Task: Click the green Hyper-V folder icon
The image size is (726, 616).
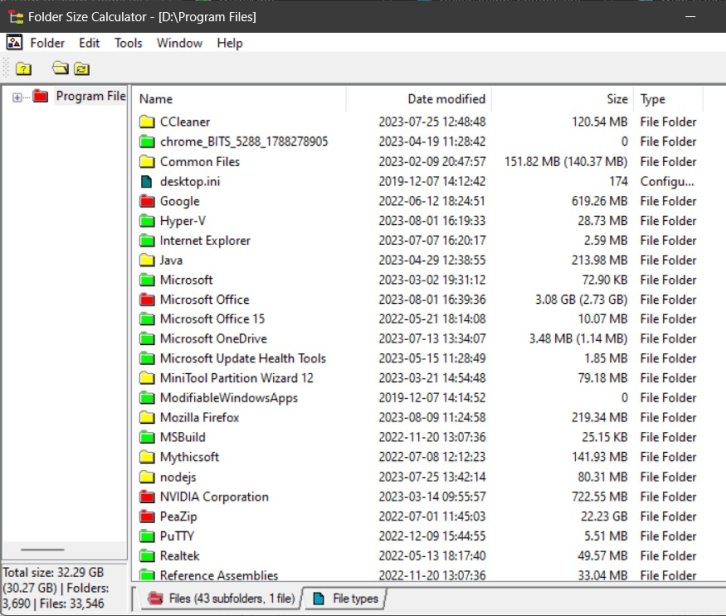Action: click(x=147, y=220)
